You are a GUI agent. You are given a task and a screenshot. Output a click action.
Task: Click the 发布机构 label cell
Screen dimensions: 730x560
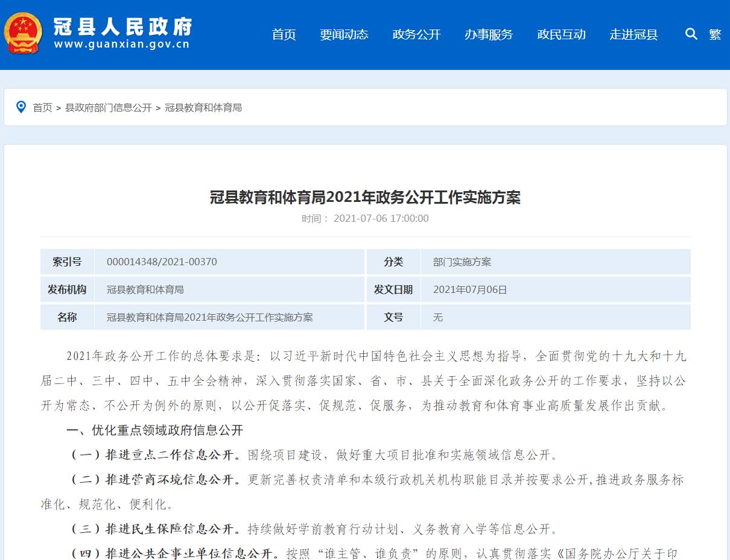(x=67, y=289)
